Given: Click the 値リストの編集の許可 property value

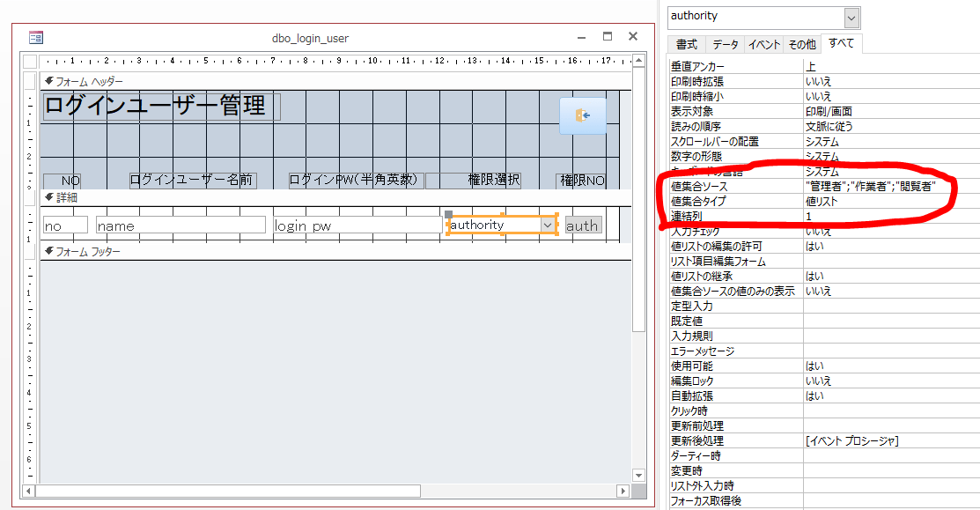Looking at the screenshot, I should 891,247.
